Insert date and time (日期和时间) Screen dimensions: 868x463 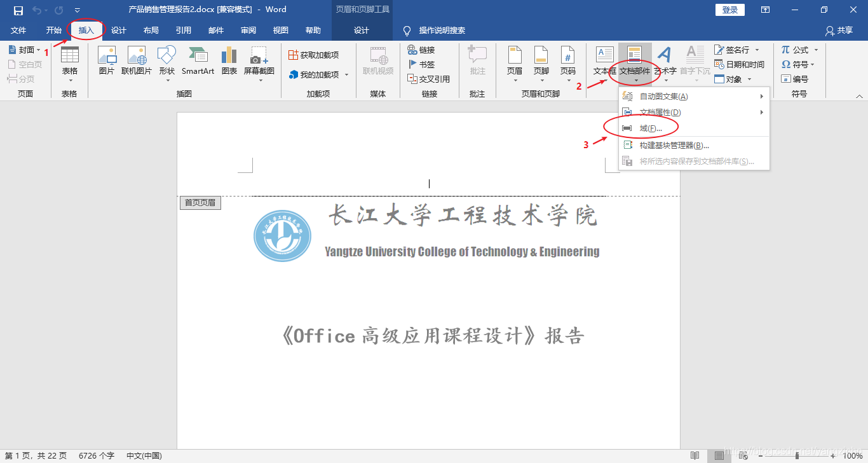[x=739, y=64]
